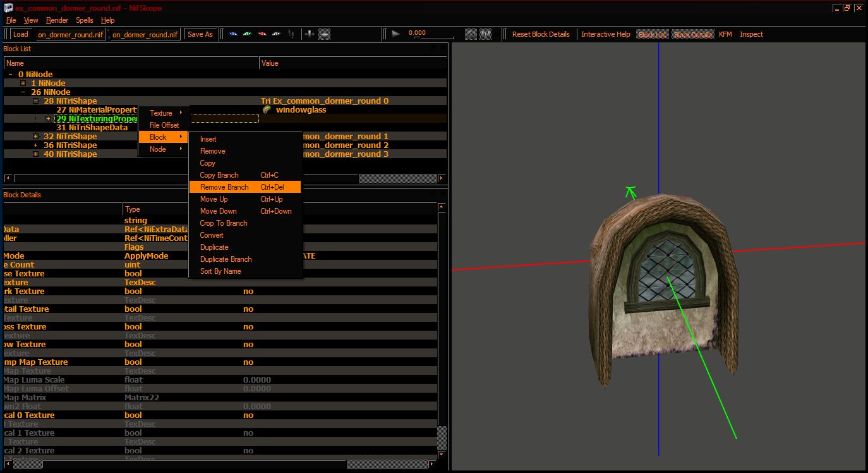Click Interactive Help
868x473 pixels.
(606, 34)
